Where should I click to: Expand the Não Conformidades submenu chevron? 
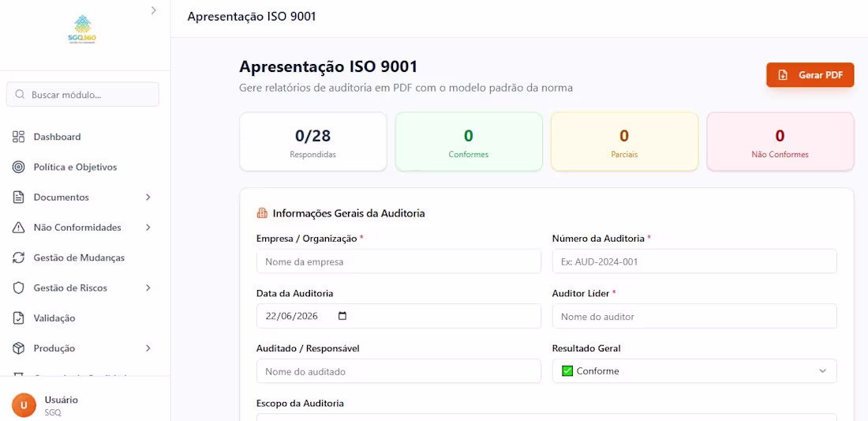[148, 227]
